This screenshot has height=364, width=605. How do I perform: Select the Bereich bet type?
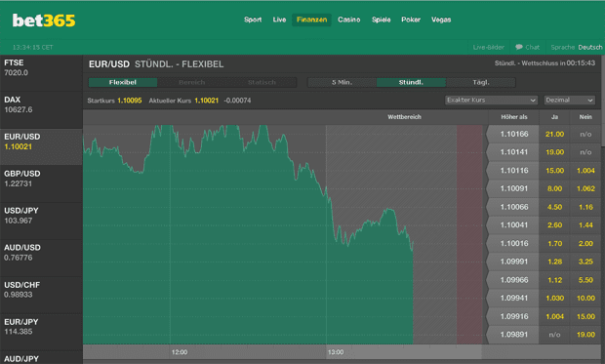coord(192,82)
